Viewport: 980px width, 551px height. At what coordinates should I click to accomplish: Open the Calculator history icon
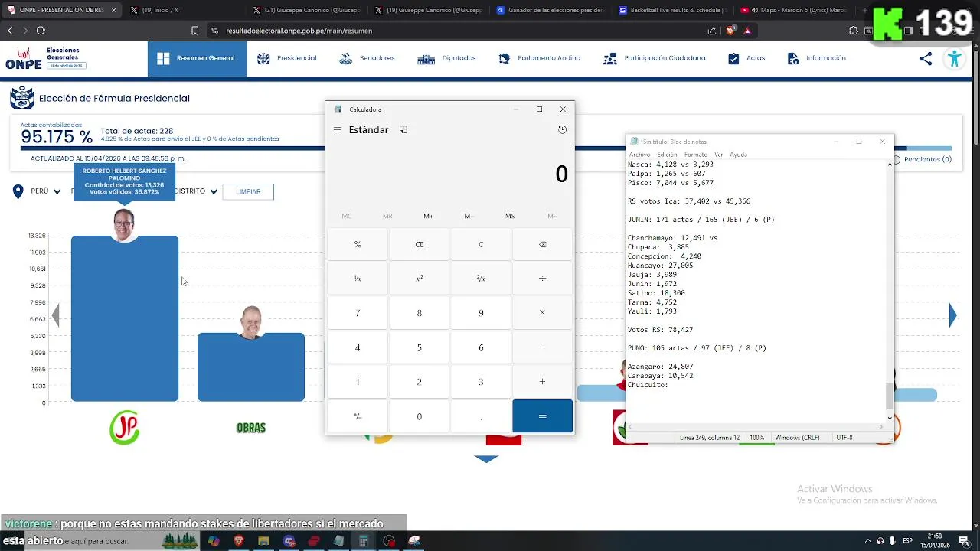[x=562, y=130]
